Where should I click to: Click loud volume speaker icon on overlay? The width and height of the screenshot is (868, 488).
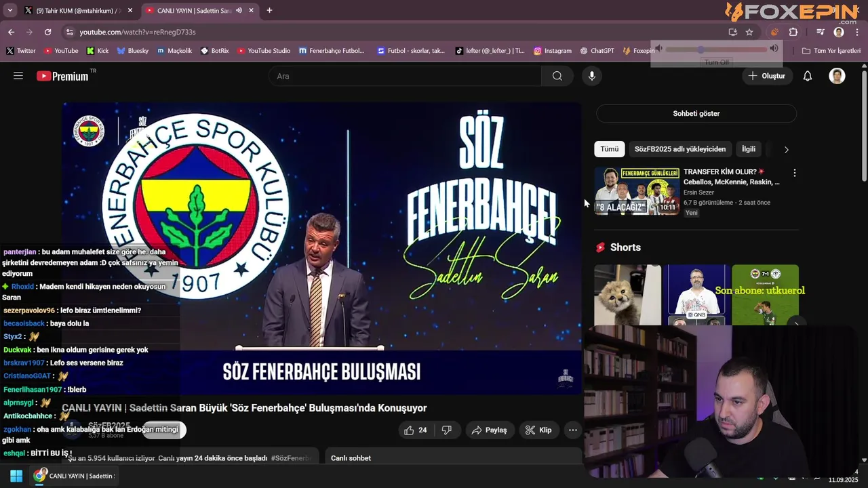(x=774, y=49)
